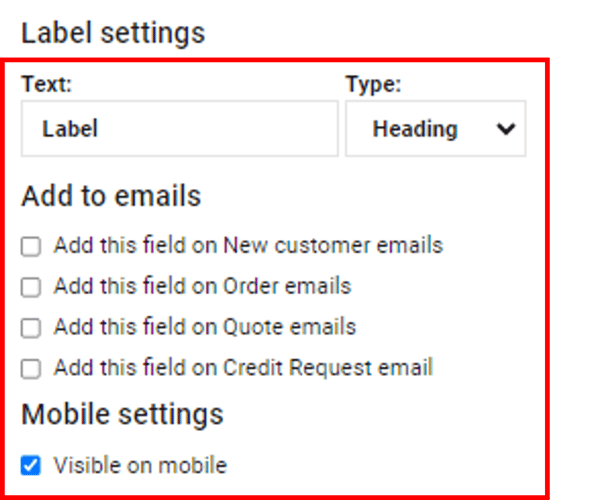The height and width of the screenshot is (500, 602).
Task: Click 'Add this field on Order emails' label
Action: (x=202, y=286)
